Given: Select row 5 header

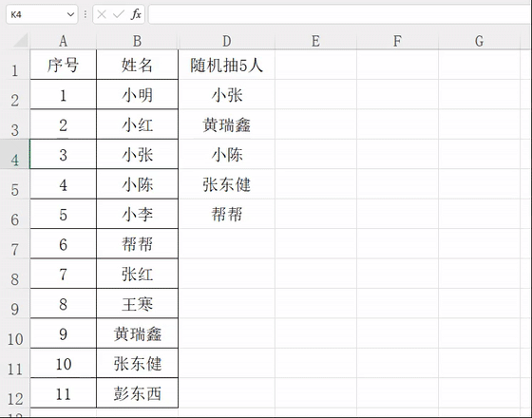Looking at the screenshot, I should (x=15, y=184).
